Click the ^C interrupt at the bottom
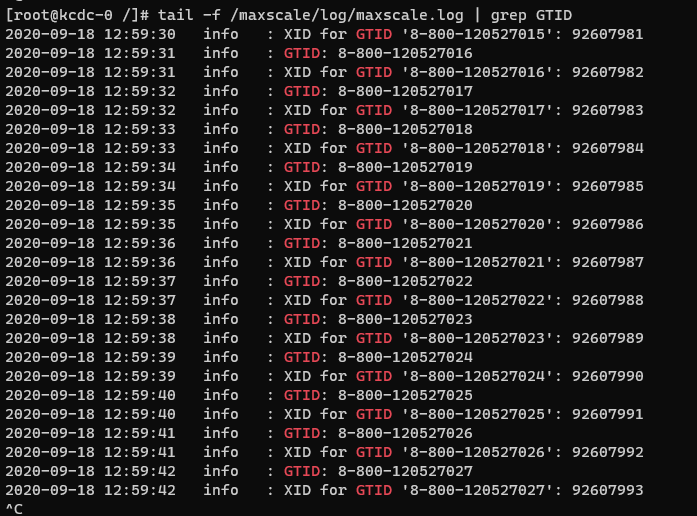This screenshot has height=516, width=697. pos(14,509)
